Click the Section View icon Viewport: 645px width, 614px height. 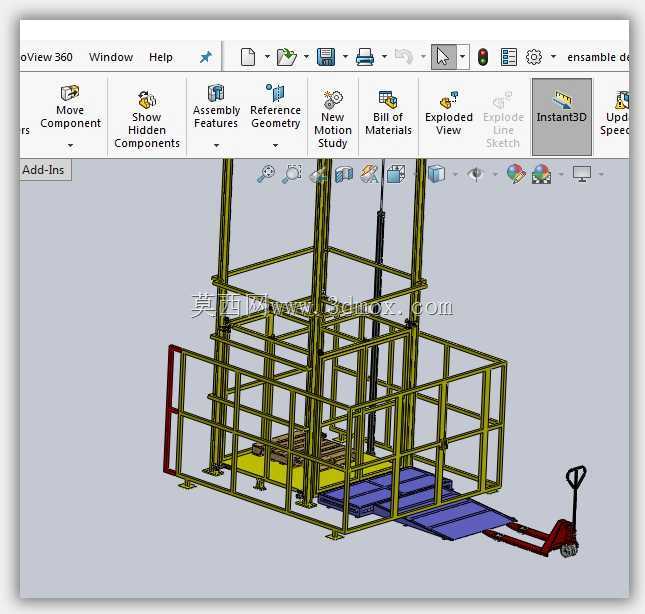click(x=344, y=174)
